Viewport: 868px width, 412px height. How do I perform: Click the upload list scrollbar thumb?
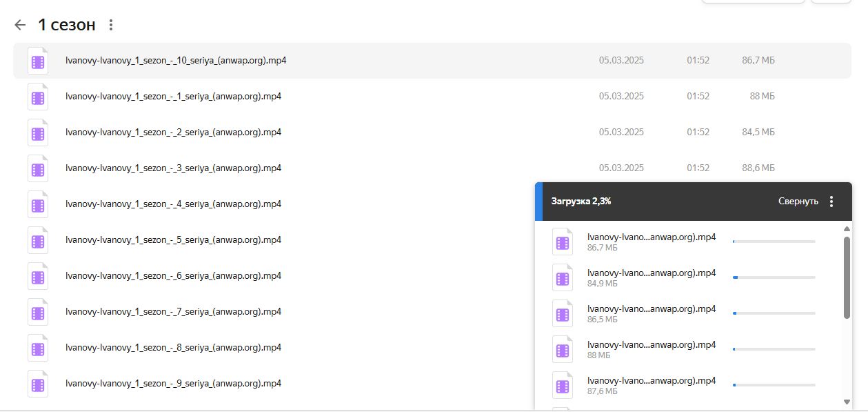pos(847,277)
